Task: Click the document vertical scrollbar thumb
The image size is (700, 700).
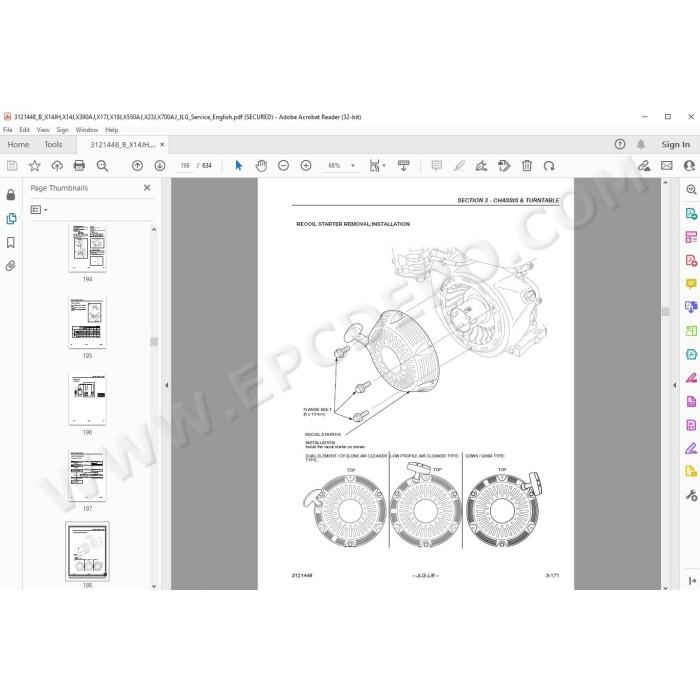Action: click(666, 311)
